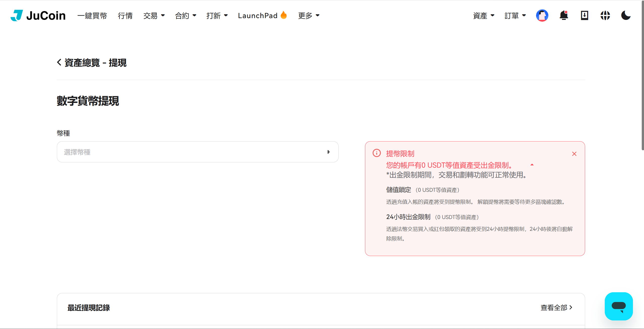The width and height of the screenshot is (644, 329).
Task: Open the live chat support button
Action: coord(619,306)
